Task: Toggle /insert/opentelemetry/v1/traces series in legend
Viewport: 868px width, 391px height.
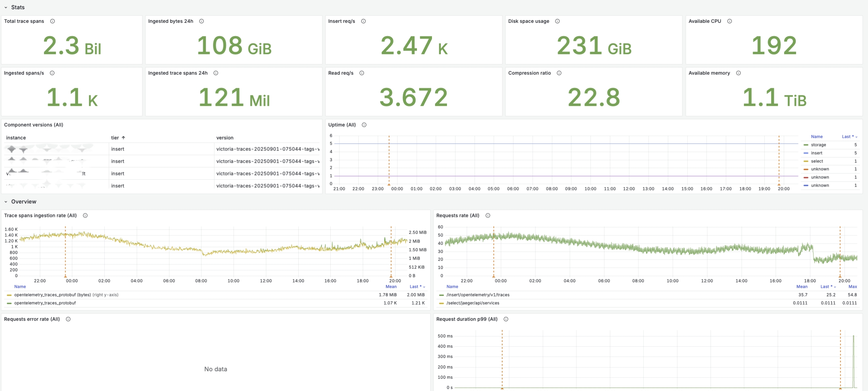Action: 478,295
